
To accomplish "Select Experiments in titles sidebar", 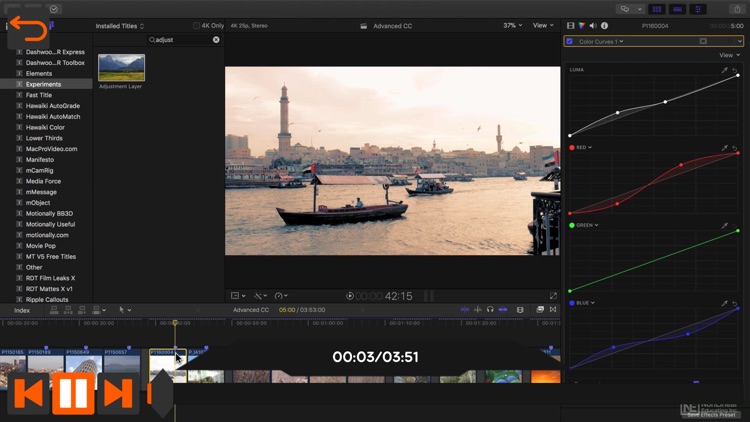I will point(46,84).
